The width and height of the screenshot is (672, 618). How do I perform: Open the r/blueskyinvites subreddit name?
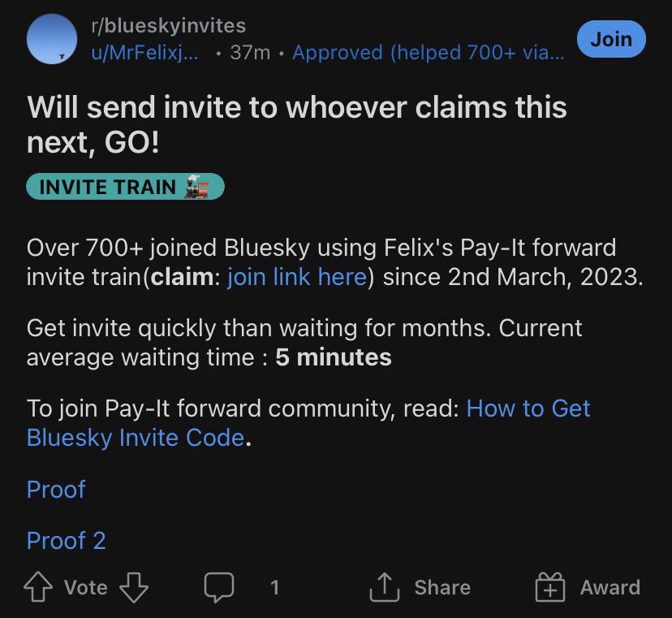[169, 27]
